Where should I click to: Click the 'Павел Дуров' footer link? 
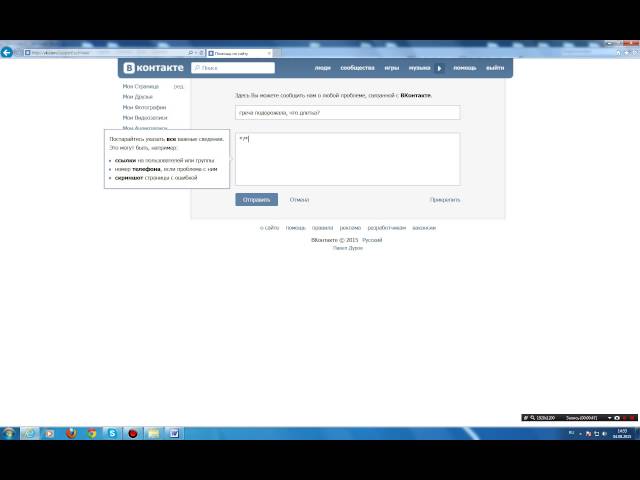[348, 248]
